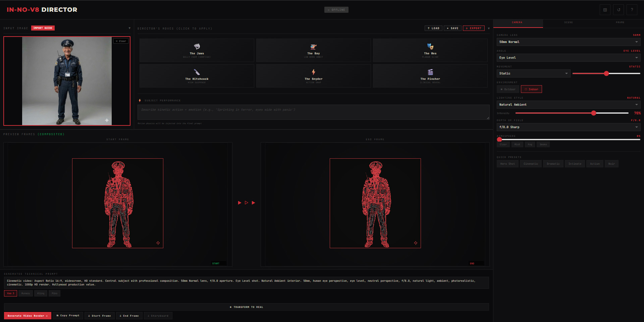Screen dimensions: 644x322
Task: Click the reset arrow icon in header
Action: click(619, 10)
